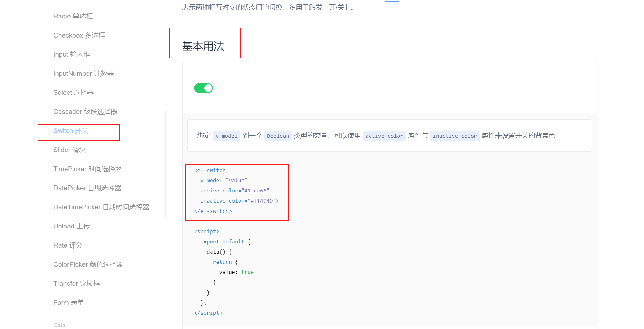The image size is (644, 329).
Task: Open "ColorPicker 颜色选择器" page
Action: point(88,264)
